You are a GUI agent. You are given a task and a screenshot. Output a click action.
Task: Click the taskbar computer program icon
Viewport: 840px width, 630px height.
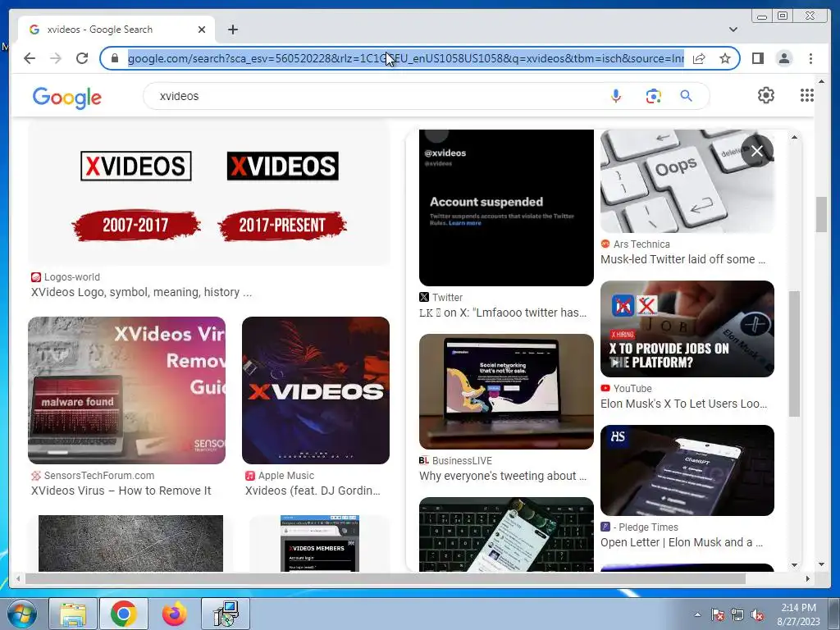point(226,614)
